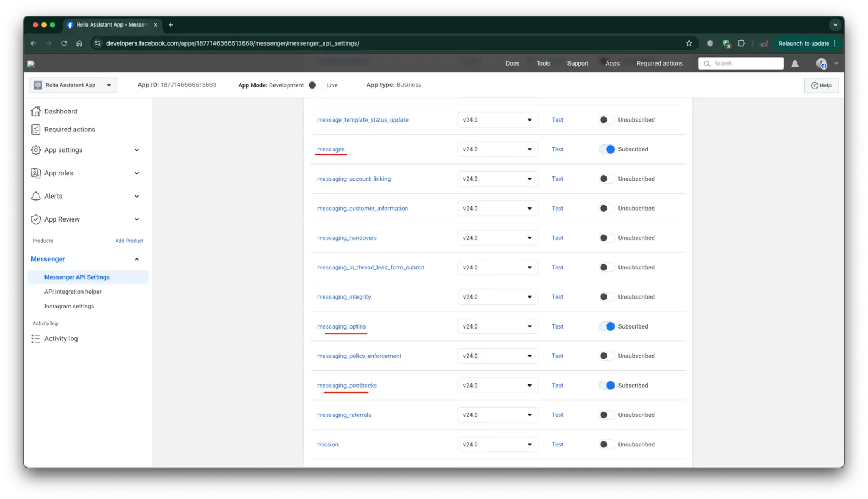Switch to the Instagram settings page

tap(69, 306)
